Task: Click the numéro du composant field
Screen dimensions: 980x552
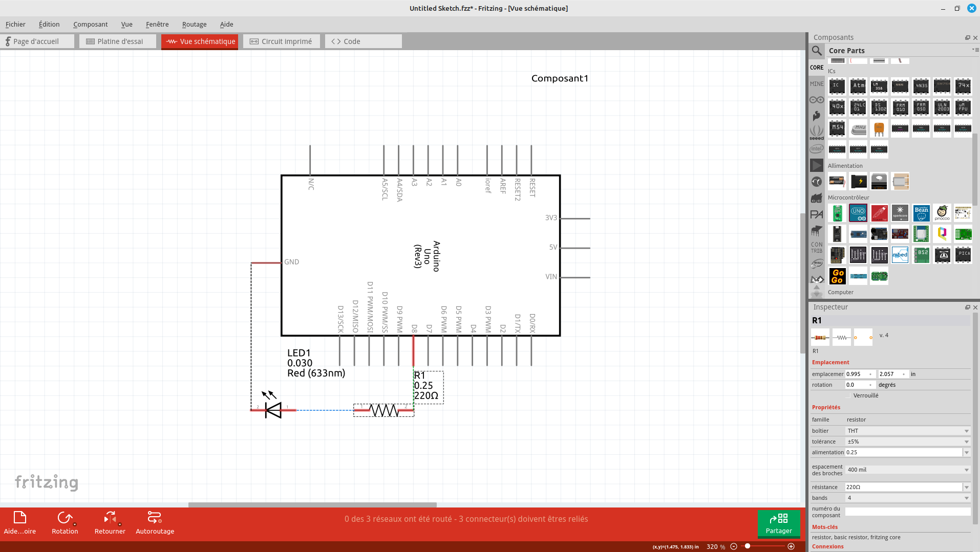Action: click(907, 512)
